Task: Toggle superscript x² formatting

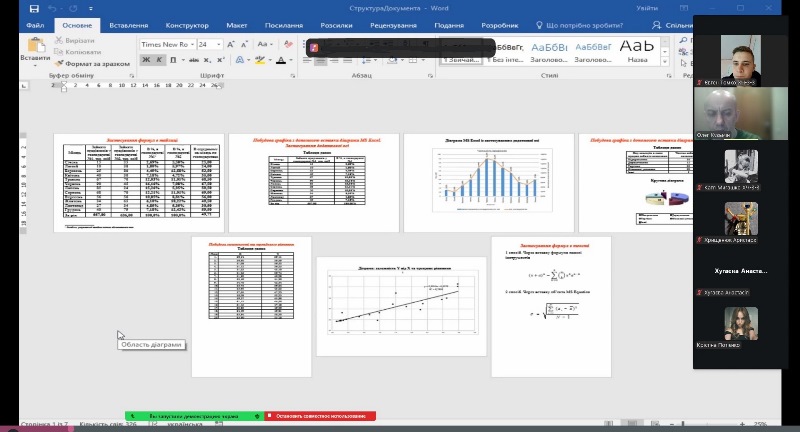Action: click(x=220, y=60)
